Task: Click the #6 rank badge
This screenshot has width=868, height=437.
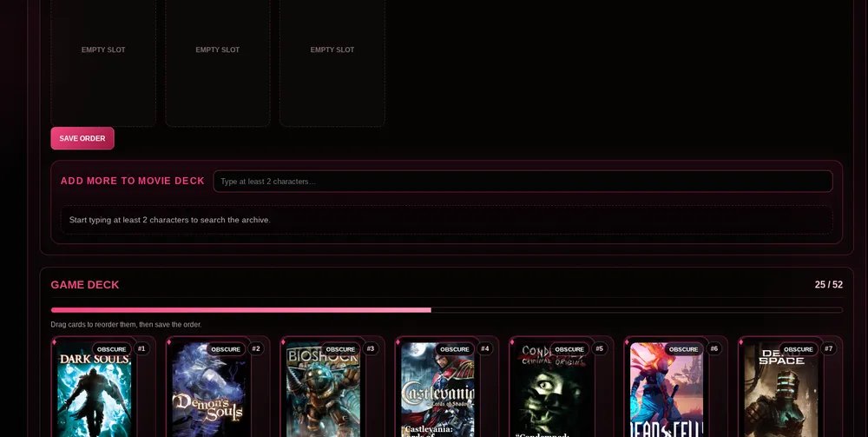Action: [x=714, y=349]
